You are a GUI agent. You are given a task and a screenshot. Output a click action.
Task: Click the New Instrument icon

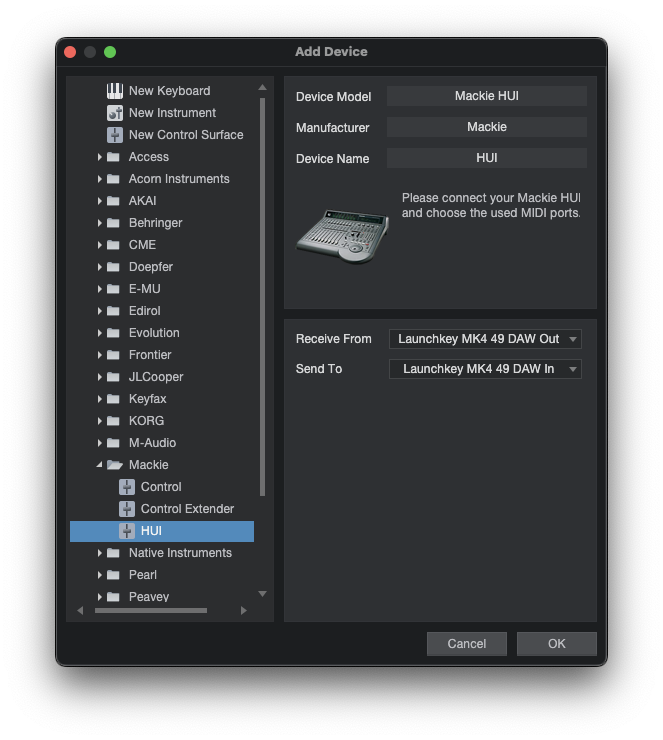[115, 113]
